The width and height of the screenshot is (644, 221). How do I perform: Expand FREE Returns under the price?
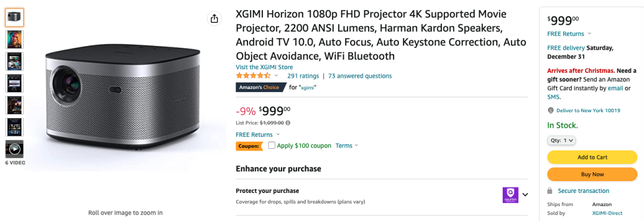click(x=258, y=134)
